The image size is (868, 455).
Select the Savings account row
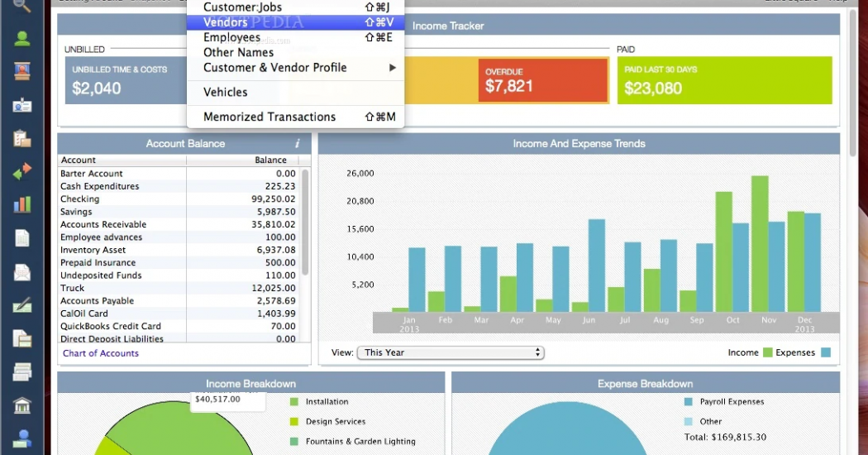179,212
